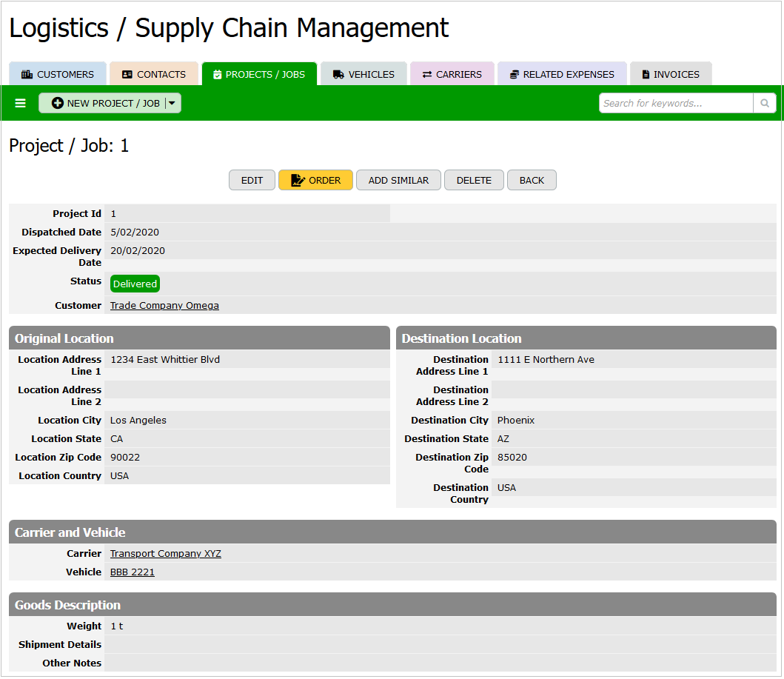
Task: Go to the Vehicles tab
Action: point(363,74)
